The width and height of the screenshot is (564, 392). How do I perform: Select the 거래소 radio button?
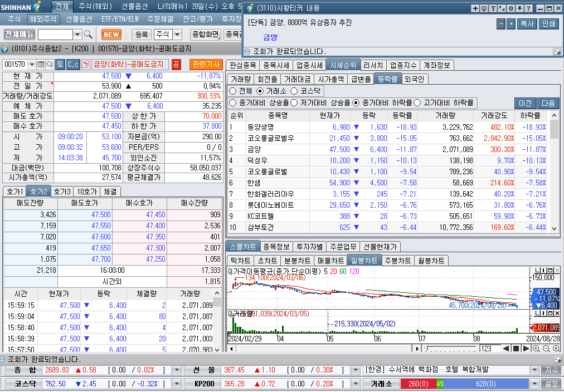[x=260, y=91]
